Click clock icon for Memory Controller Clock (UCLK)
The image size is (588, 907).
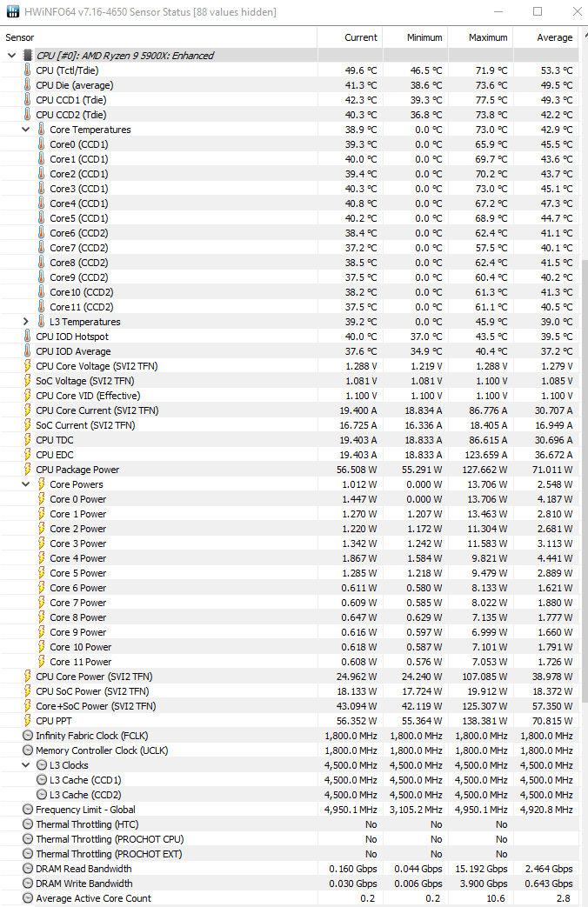(x=27, y=750)
